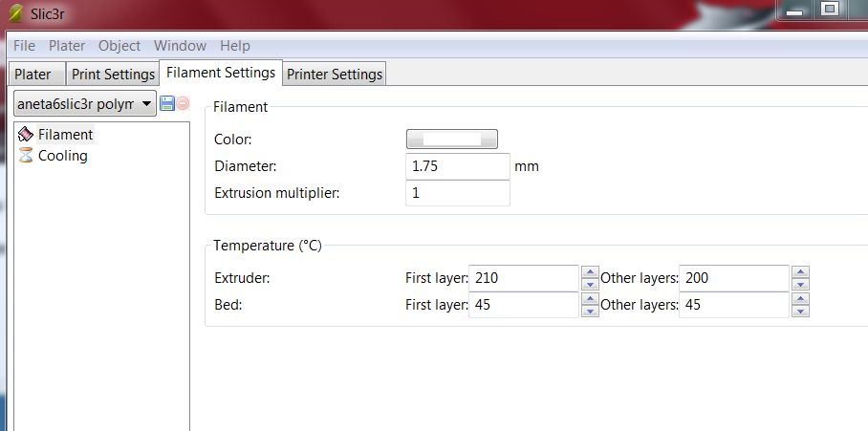
Task: Decrease bed first layer temperature
Action: point(590,311)
